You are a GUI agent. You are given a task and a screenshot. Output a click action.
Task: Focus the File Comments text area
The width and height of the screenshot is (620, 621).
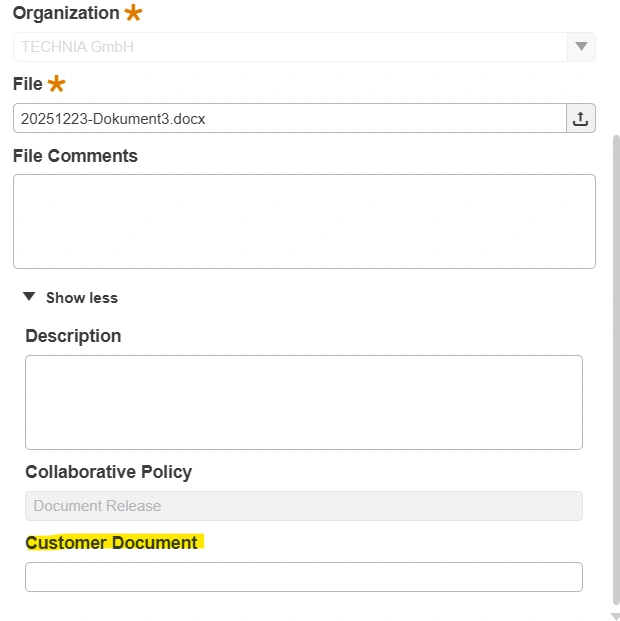[x=304, y=221]
